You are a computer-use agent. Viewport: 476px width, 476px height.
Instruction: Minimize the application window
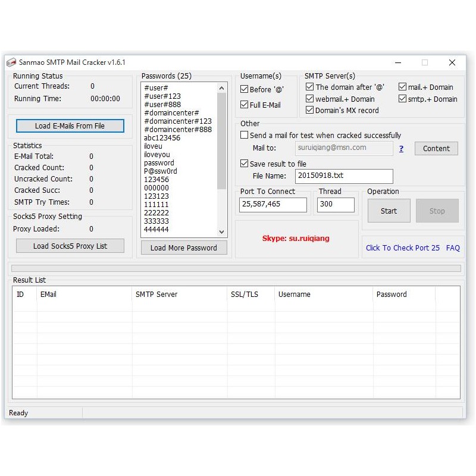point(397,62)
